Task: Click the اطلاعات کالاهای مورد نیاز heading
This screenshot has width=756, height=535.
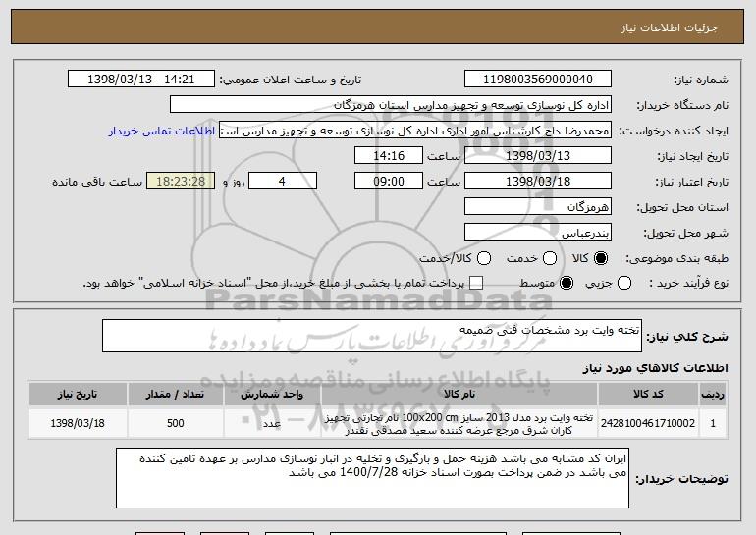Action: pos(655,368)
